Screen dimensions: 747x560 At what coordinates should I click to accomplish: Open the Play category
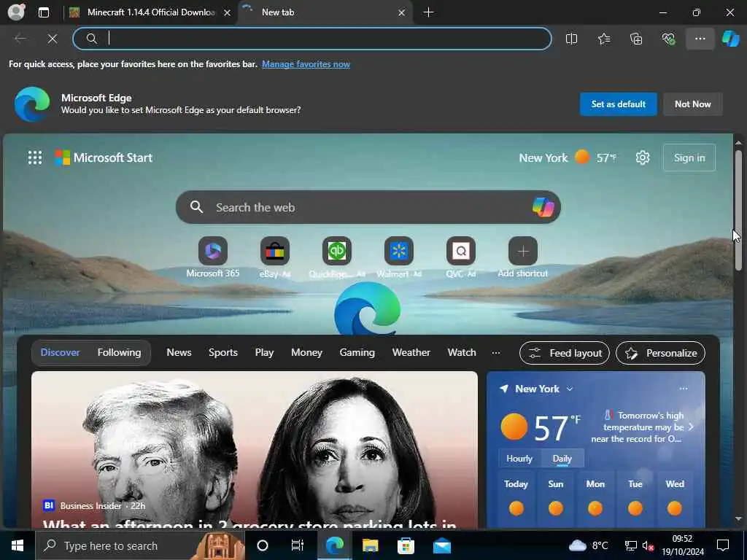coord(264,352)
